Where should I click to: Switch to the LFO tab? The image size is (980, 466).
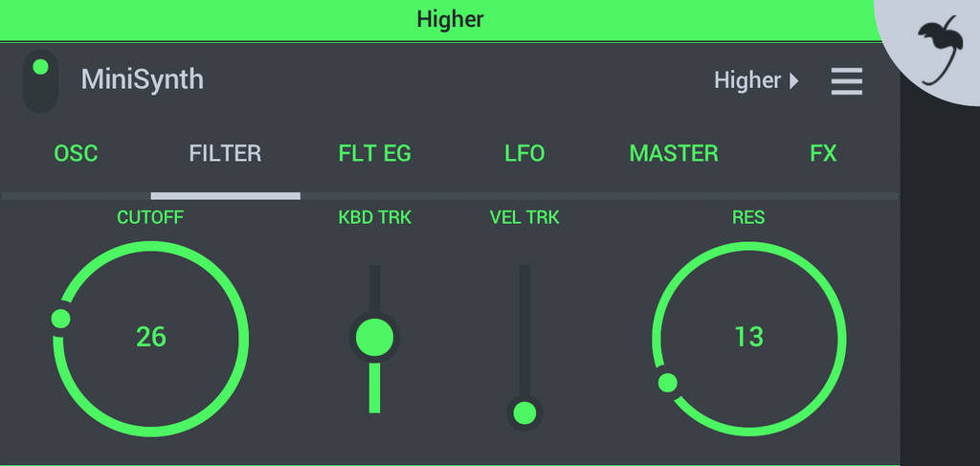[x=524, y=154]
